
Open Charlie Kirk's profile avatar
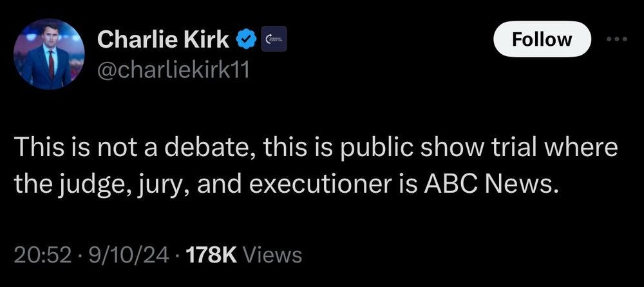tap(49, 54)
